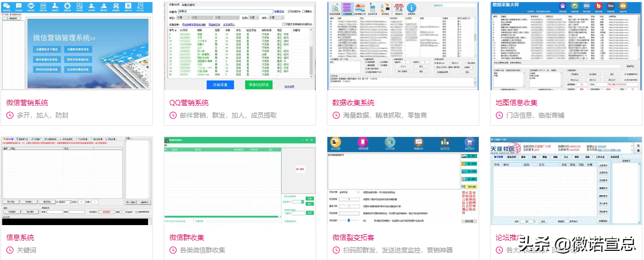This screenshot has height=260, width=644.
Task: Click the green 添加QQ好友 button
Action: [x=259, y=84]
